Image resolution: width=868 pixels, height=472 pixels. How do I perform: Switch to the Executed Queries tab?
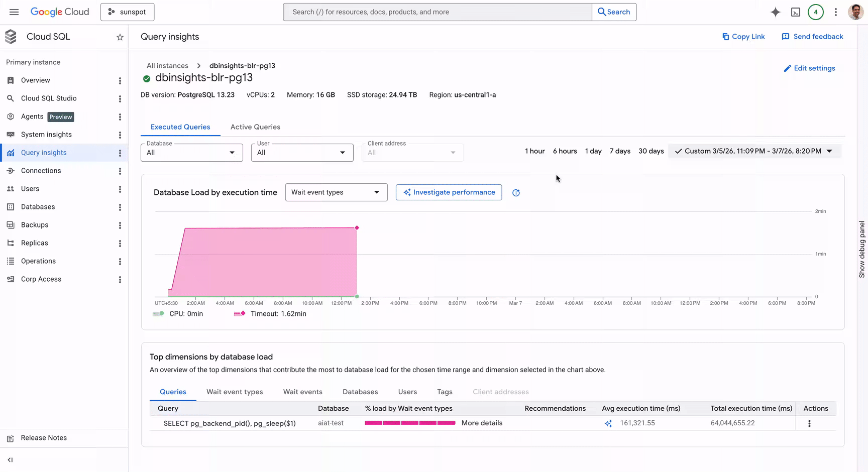(180, 127)
